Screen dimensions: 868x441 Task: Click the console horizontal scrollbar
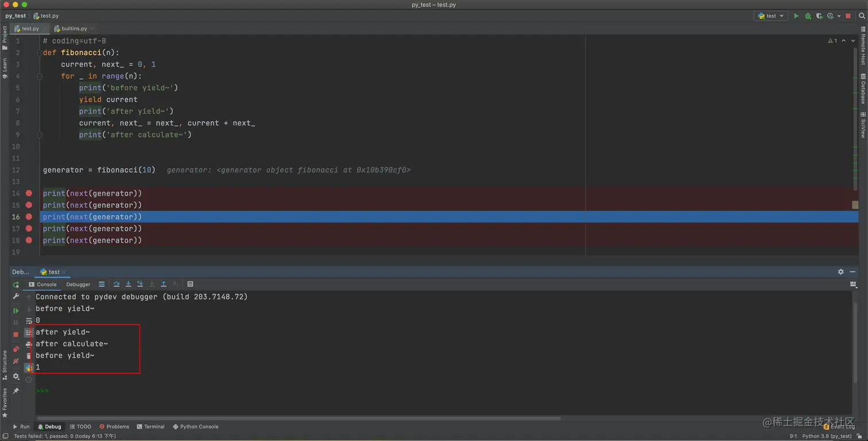299,418
